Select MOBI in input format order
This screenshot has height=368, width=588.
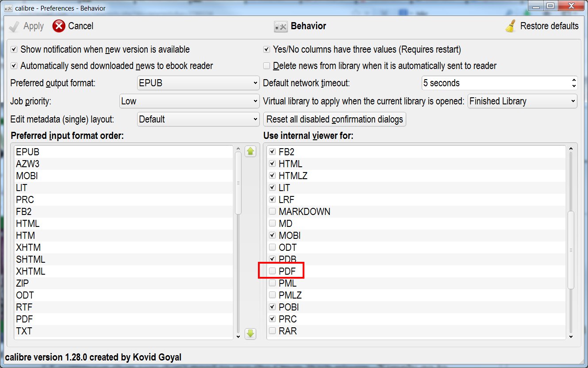(123, 176)
